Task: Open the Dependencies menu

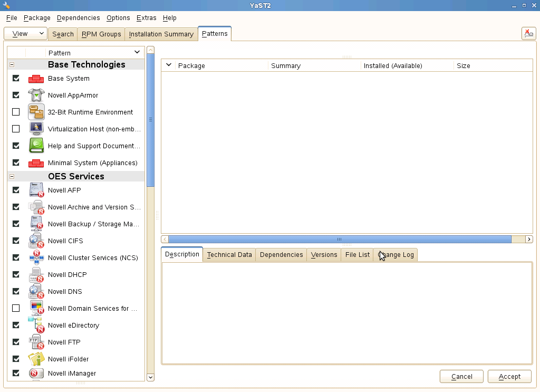Action: tap(78, 17)
